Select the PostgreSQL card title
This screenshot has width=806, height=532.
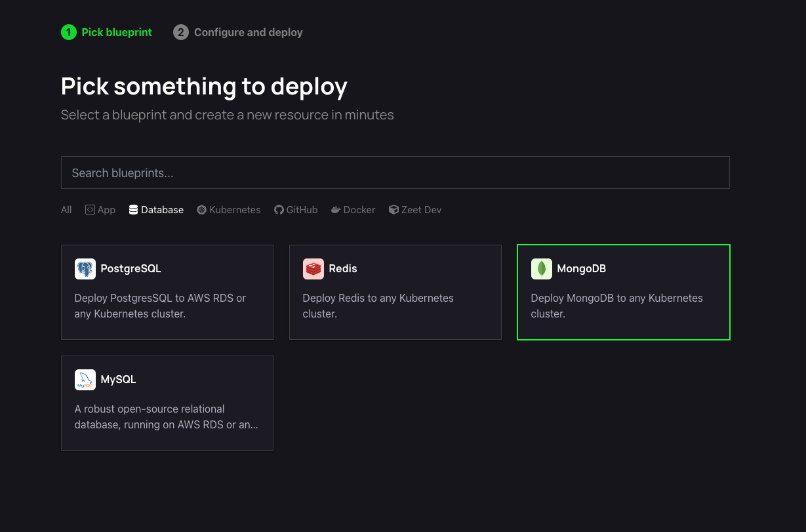pyautogui.click(x=131, y=268)
